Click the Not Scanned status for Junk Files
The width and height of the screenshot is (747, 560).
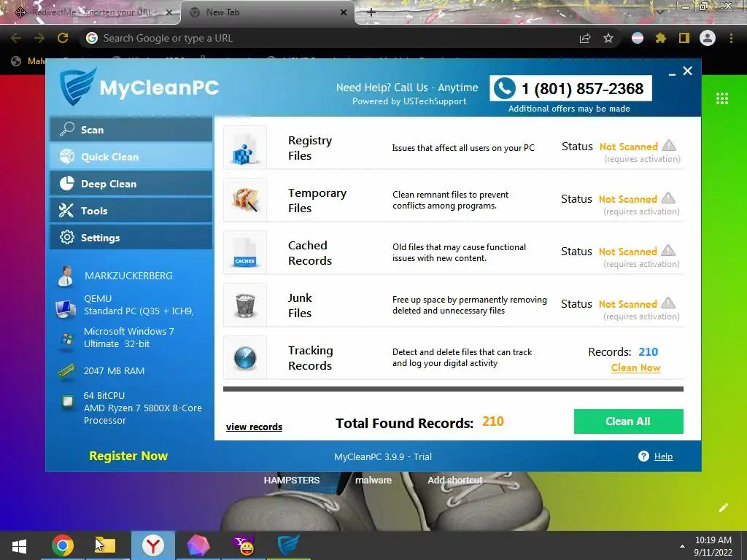[x=627, y=304]
